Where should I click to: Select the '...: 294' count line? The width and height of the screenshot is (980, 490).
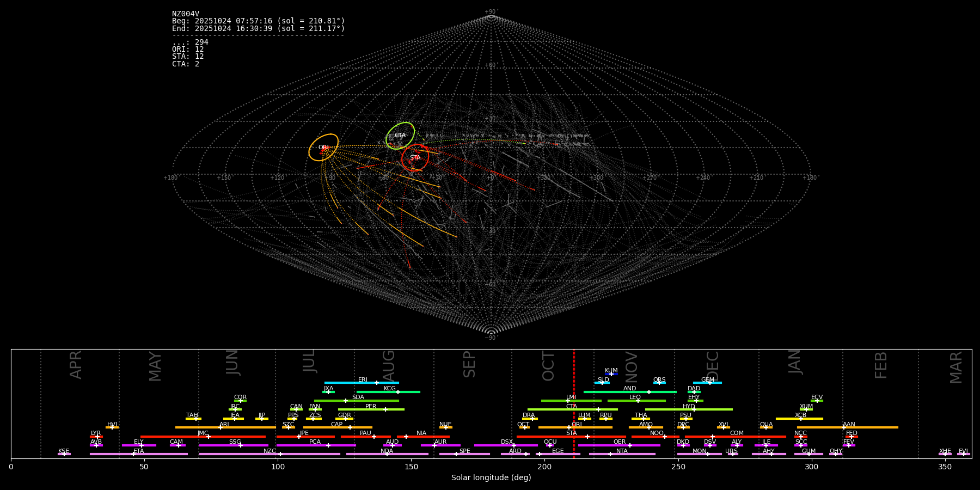pyautogui.click(x=190, y=42)
